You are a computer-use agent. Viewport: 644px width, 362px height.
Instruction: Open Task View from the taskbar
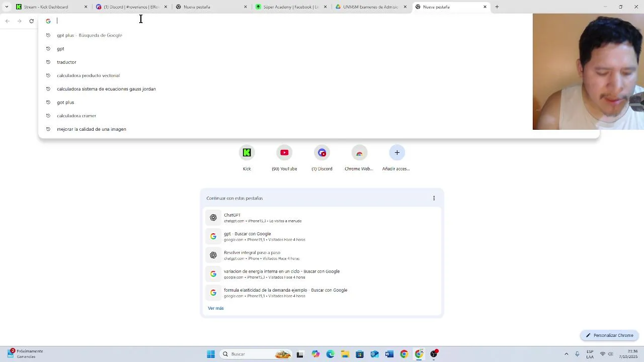tap(300, 354)
